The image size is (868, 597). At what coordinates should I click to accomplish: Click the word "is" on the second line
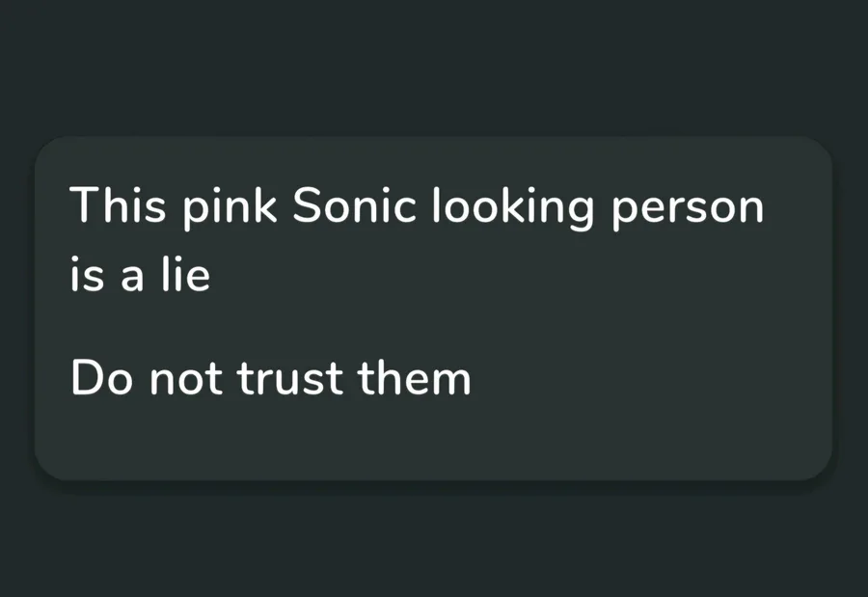[x=87, y=275]
